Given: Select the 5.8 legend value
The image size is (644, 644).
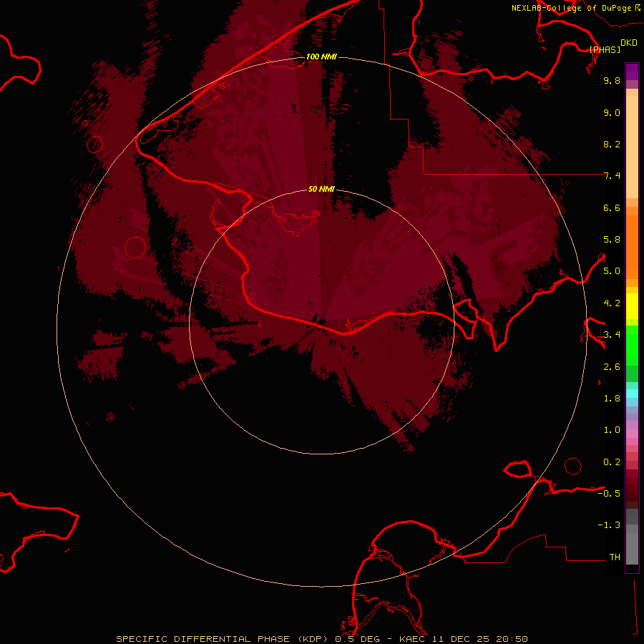Looking at the screenshot, I should point(612,240).
